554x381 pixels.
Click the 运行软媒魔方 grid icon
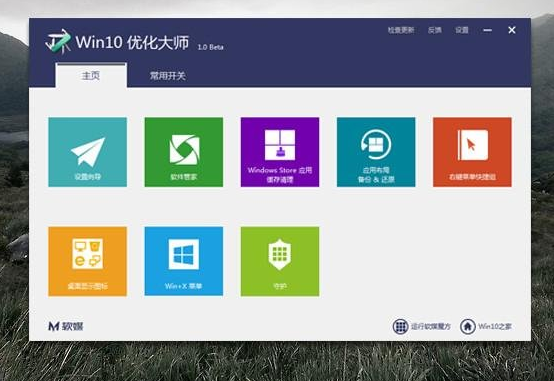401,326
